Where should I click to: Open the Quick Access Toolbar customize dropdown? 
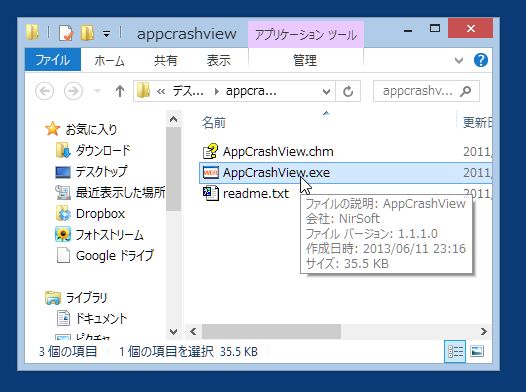pyautogui.click(x=106, y=34)
